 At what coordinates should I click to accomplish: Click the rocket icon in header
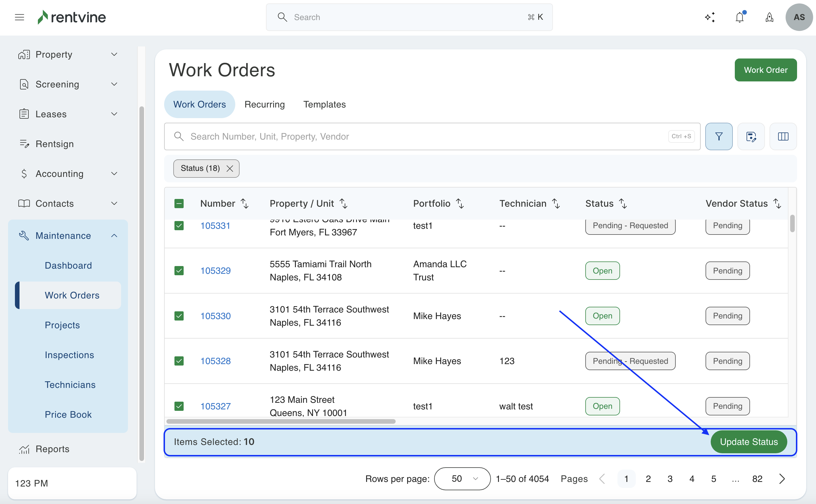pyautogui.click(x=769, y=17)
